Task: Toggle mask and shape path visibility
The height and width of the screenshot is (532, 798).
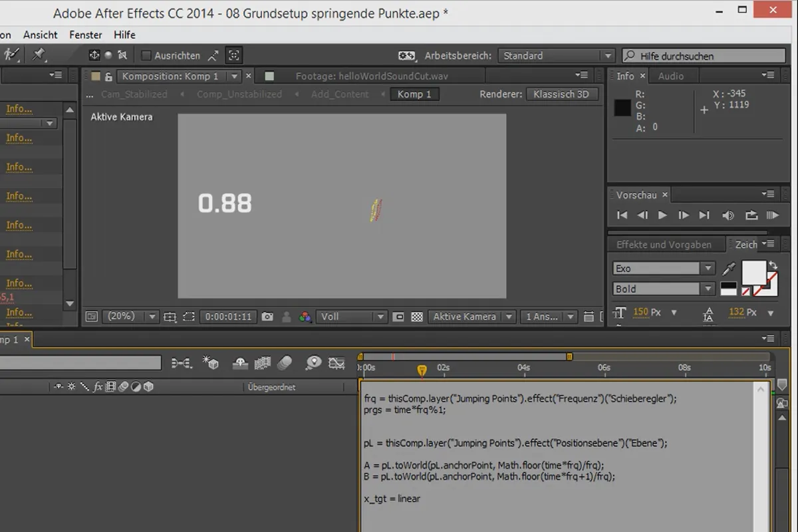Action: (x=189, y=317)
